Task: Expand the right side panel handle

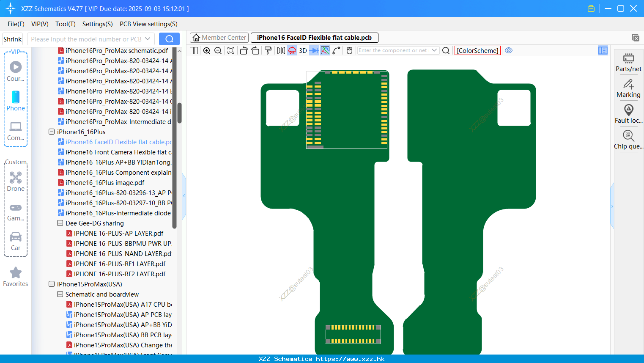Action: 612,206
